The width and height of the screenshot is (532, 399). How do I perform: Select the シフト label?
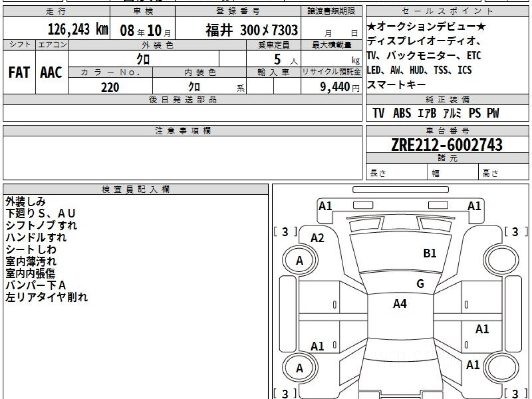19,45
